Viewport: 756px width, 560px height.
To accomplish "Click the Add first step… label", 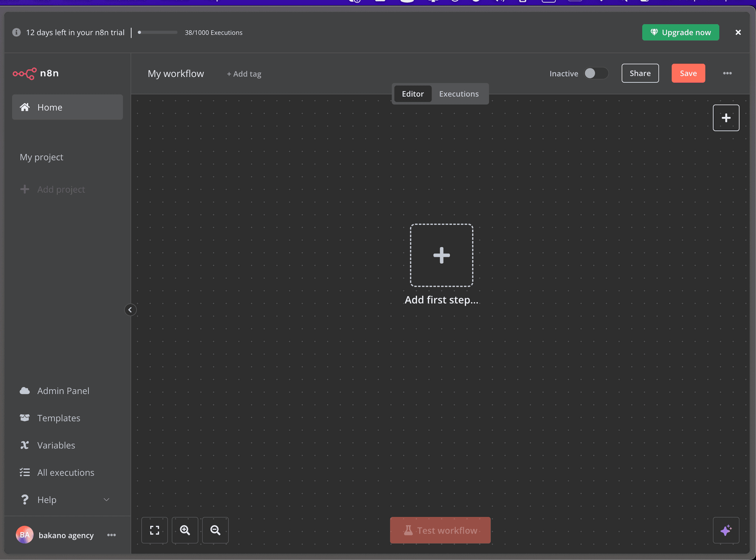I will click(x=442, y=300).
